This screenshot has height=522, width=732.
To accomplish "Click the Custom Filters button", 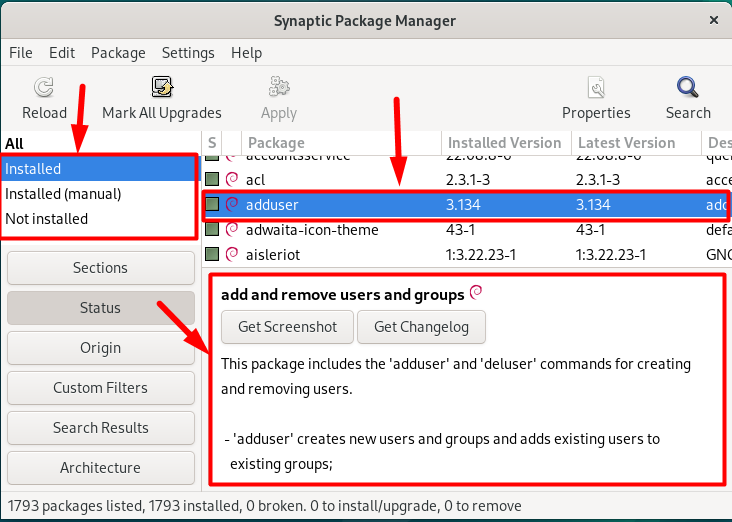I will pyautogui.click(x=101, y=388).
